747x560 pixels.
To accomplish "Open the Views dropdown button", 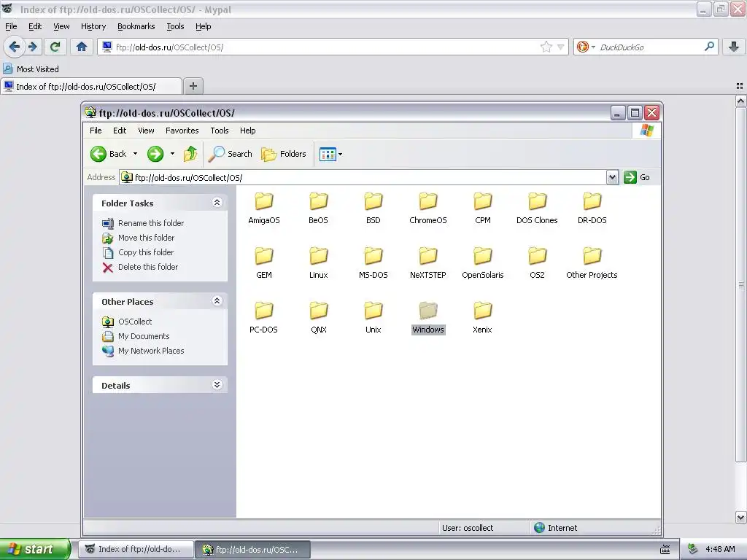I will (330, 155).
